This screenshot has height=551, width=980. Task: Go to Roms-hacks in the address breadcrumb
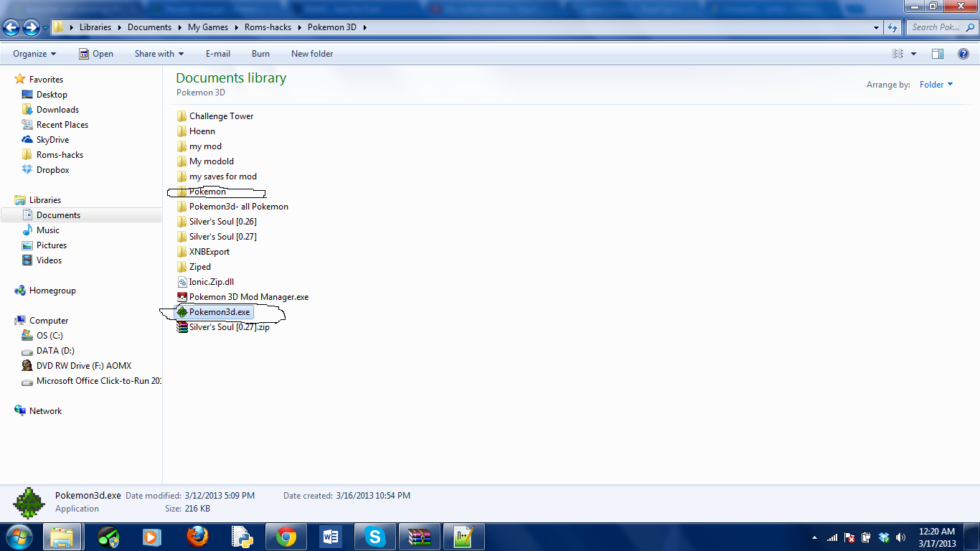tap(268, 27)
